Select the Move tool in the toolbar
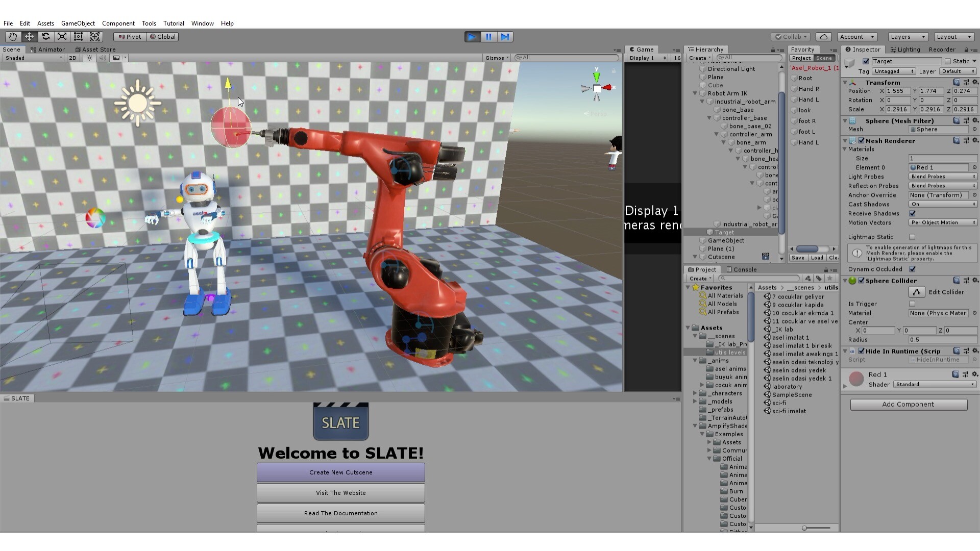 click(29, 37)
